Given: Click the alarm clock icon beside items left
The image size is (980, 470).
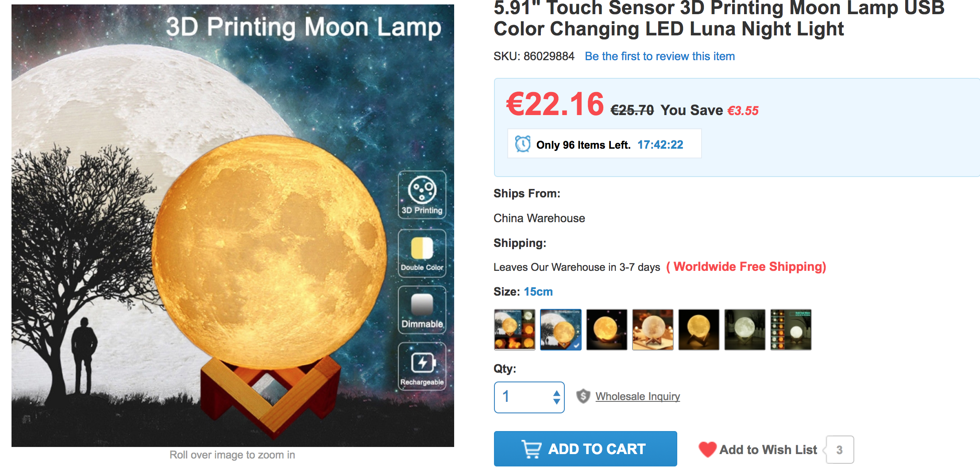Looking at the screenshot, I should 523,144.
